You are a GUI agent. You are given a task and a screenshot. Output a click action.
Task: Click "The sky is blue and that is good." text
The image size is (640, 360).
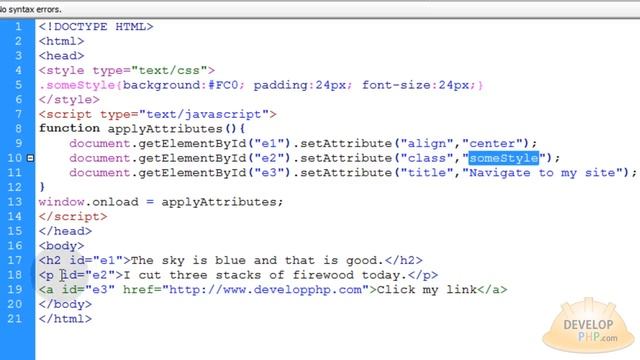(x=257, y=260)
